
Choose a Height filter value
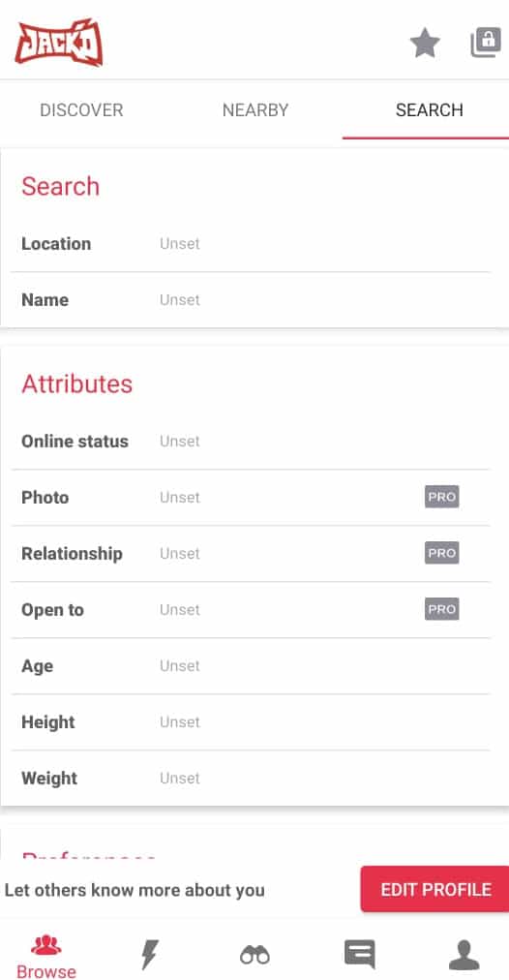pyautogui.click(x=251, y=722)
